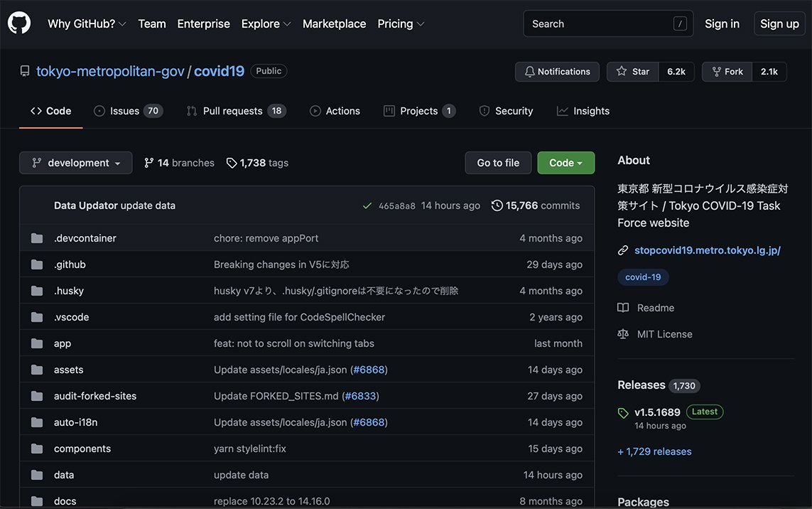This screenshot has width=812, height=509.
Task: Expand the Why GitHub? menu
Action: (87, 24)
